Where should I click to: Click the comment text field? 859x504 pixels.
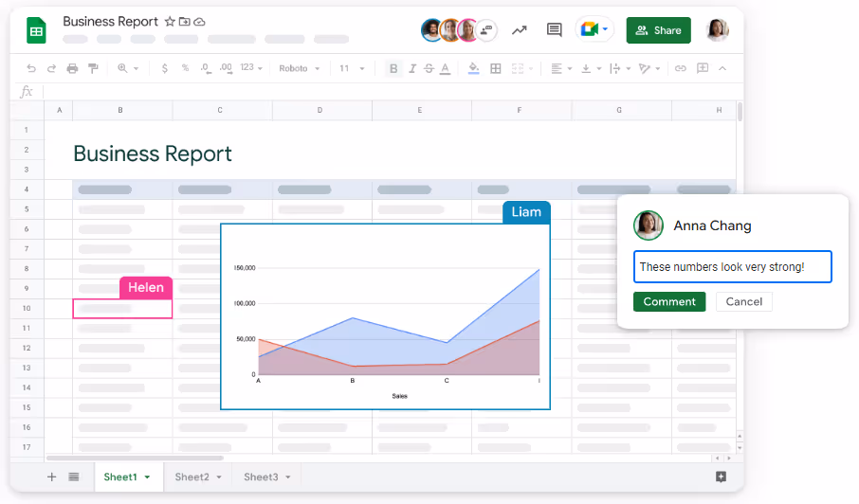[733, 267]
